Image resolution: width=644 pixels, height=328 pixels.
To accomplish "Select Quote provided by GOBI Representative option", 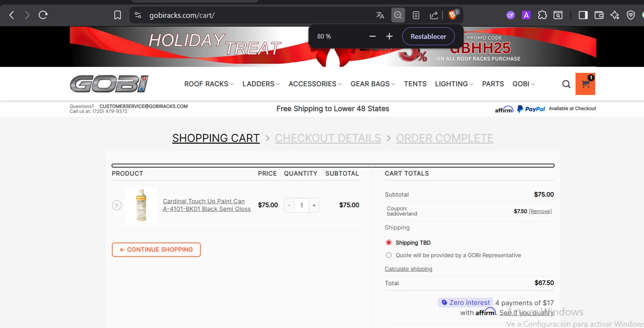I will click(x=389, y=255).
